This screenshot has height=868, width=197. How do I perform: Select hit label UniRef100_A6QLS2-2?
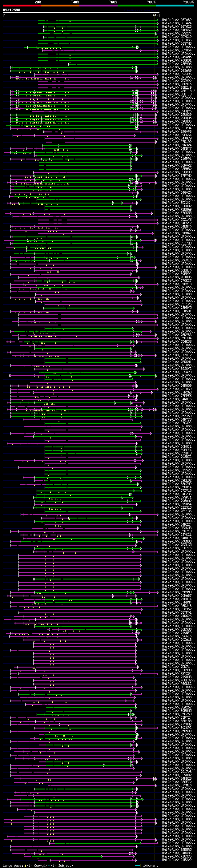pos(179,680)
